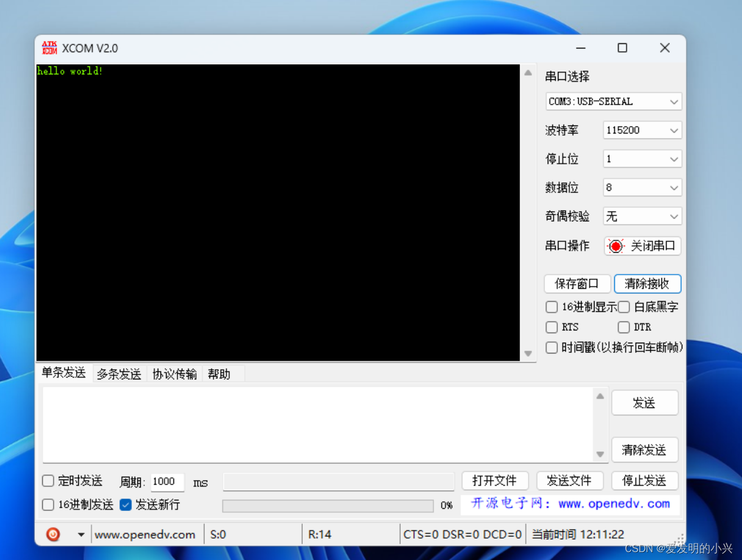
Task: Close the XCOM V2.0 window
Action: [665, 48]
